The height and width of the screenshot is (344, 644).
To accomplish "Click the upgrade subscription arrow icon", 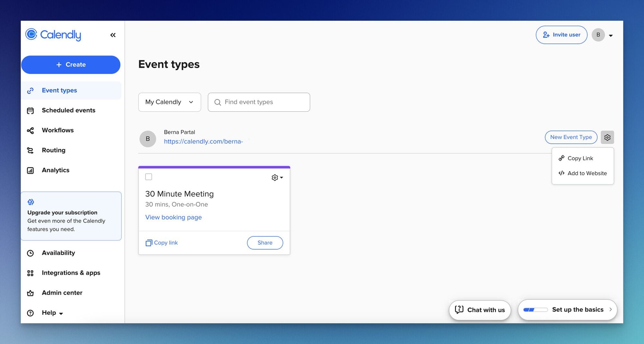I will [31, 202].
